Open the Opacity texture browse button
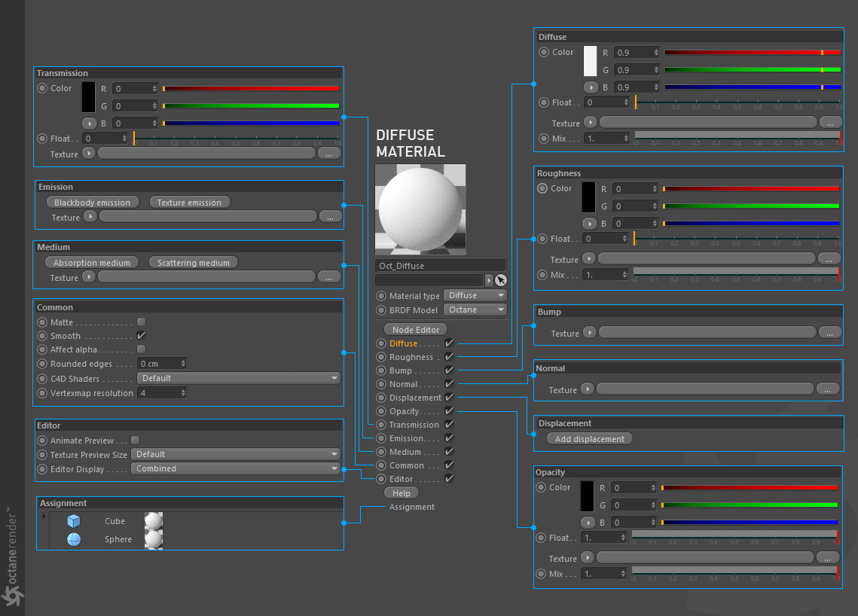858x616 pixels. [x=827, y=557]
